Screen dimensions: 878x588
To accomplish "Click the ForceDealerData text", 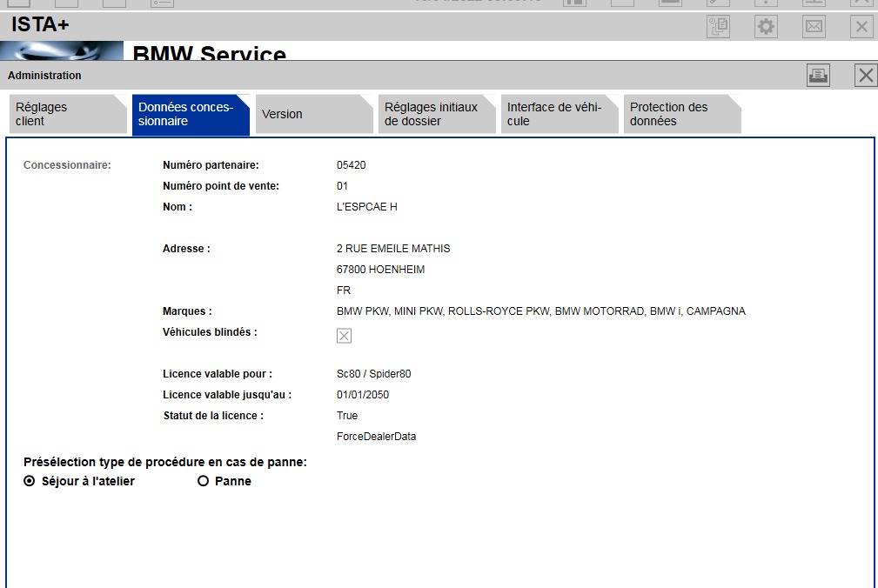I will tap(376, 437).
